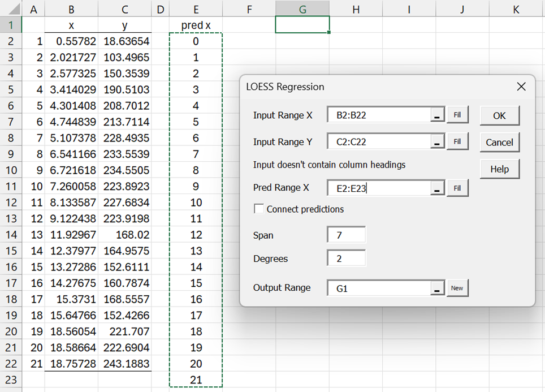Select cell C2 containing 18.63654
Screen dimensions: 545x392
124,41
